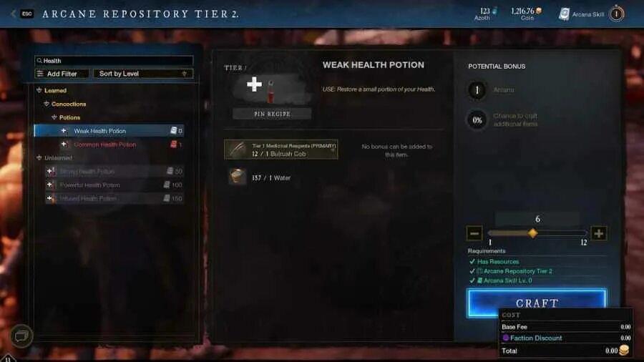644x362 pixels.
Task: Collapse the Potions subcategory
Action: 54,117
